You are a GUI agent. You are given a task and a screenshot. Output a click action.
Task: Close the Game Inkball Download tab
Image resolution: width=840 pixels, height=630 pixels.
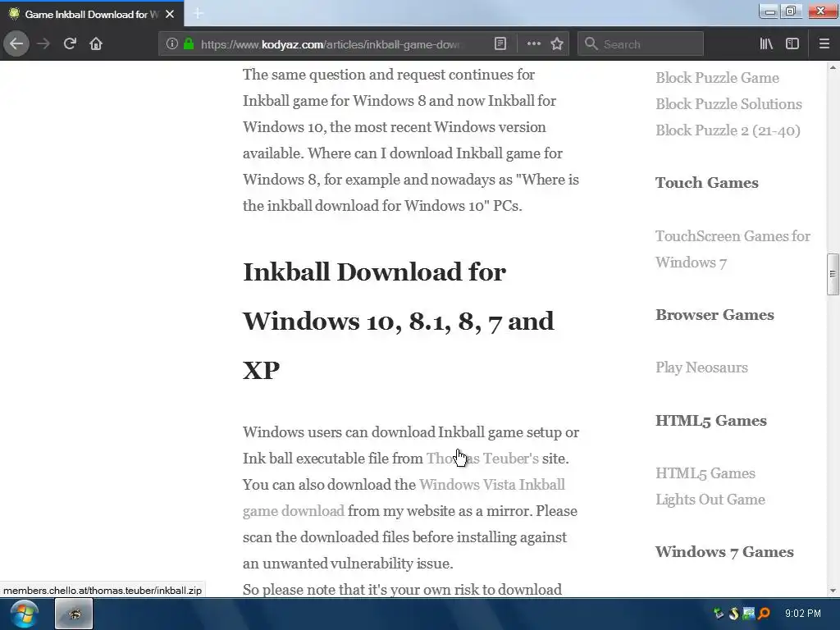click(x=170, y=14)
